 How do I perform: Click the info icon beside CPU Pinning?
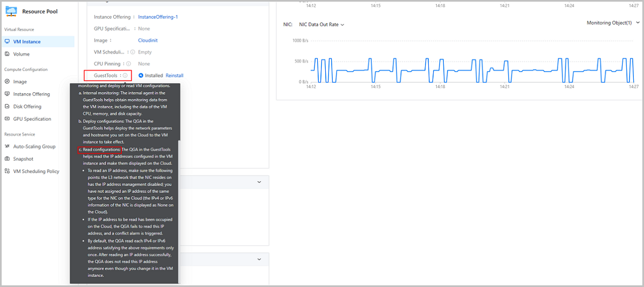click(x=128, y=64)
